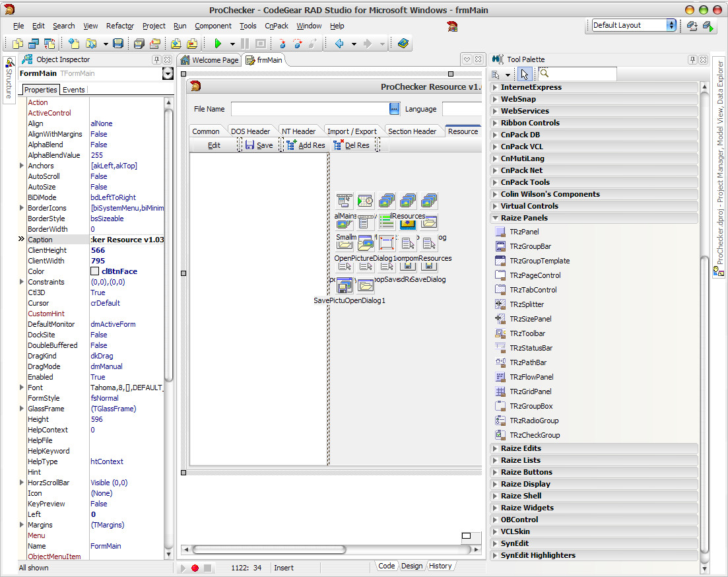Open the vertical Structure side tab
The width and height of the screenshot is (728, 577).
pyautogui.click(x=9, y=80)
